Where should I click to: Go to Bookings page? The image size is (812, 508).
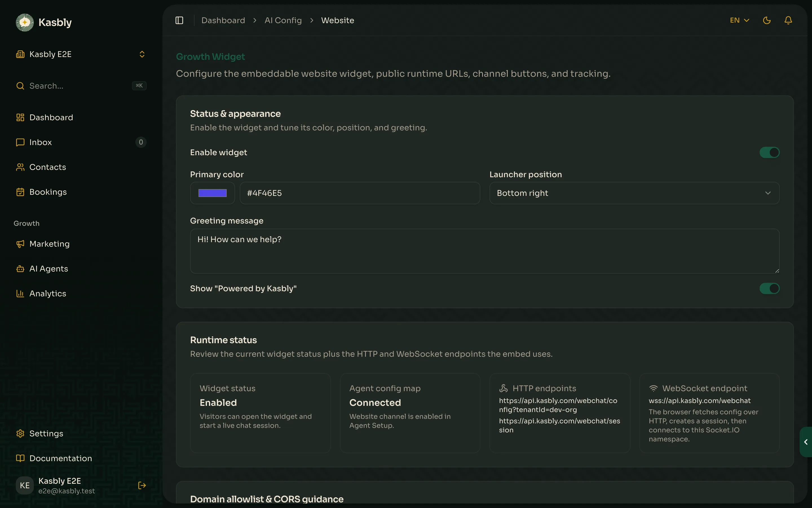[x=81, y=192]
